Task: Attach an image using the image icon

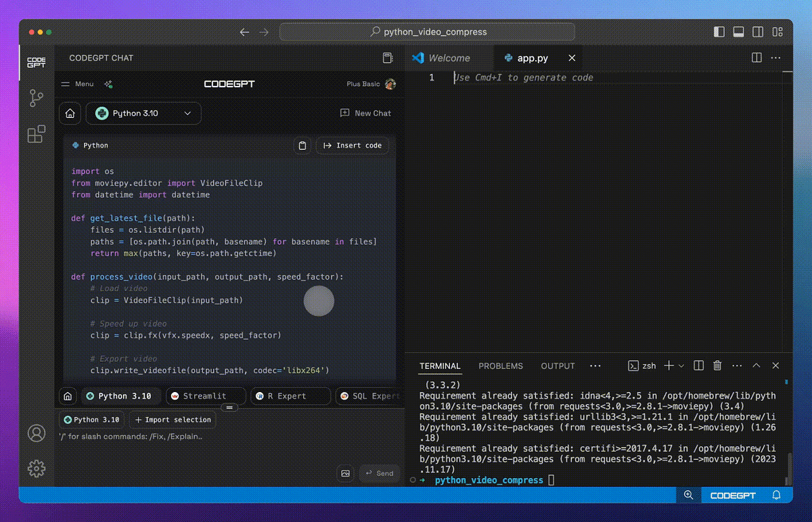Action: point(346,473)
